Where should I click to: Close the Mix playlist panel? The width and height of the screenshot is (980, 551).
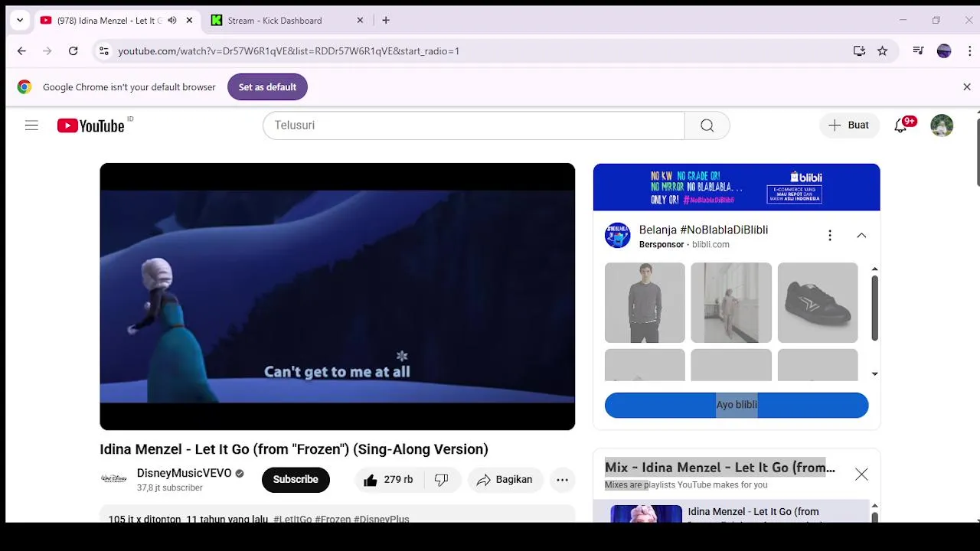click(x=861, y=475)
